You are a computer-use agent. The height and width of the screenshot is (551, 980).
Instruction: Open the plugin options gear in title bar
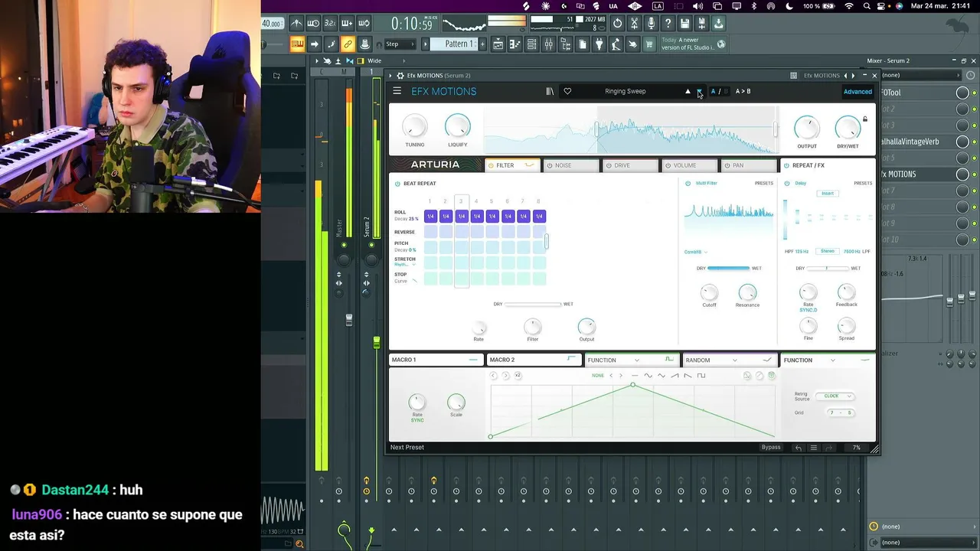(400, 76)
